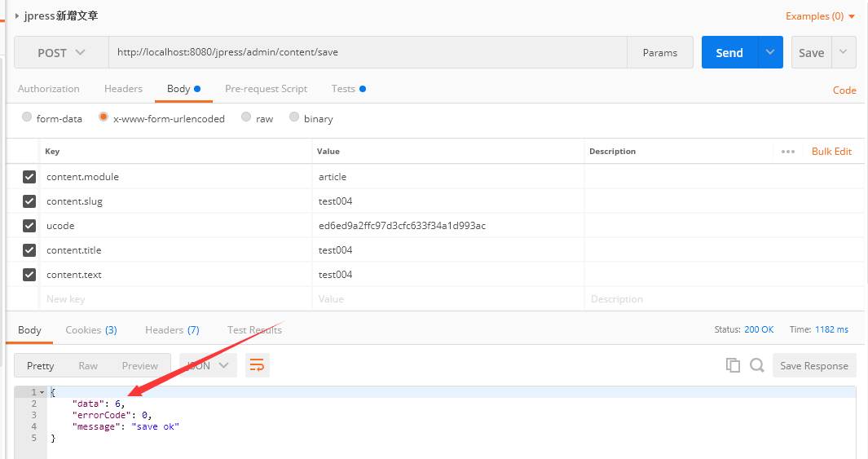Screen dimensions: 868x459
Task: Open Bulk Edit mode
Action: pyautogui.click(x=831, y=151)
